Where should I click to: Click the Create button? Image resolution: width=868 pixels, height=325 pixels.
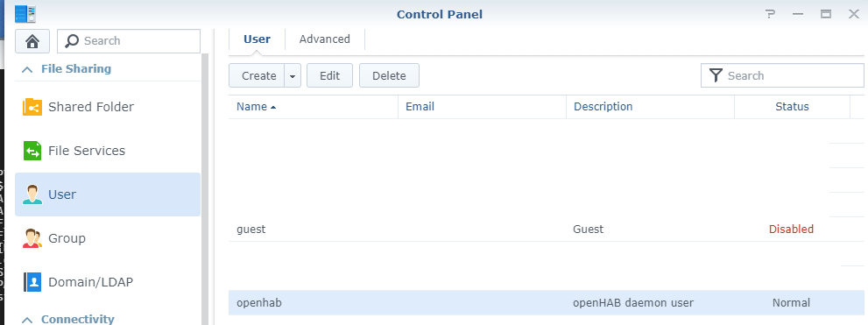point(257,76)
